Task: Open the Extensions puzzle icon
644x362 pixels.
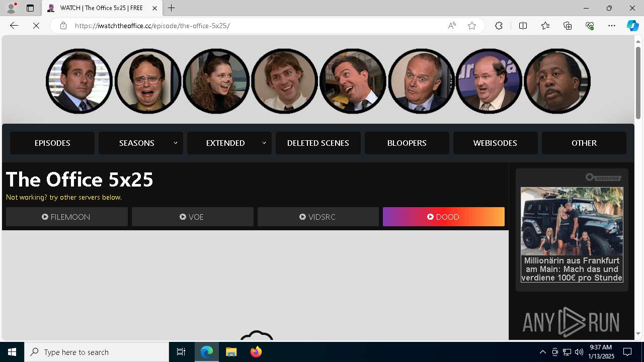Action: (x=499, y=26)
